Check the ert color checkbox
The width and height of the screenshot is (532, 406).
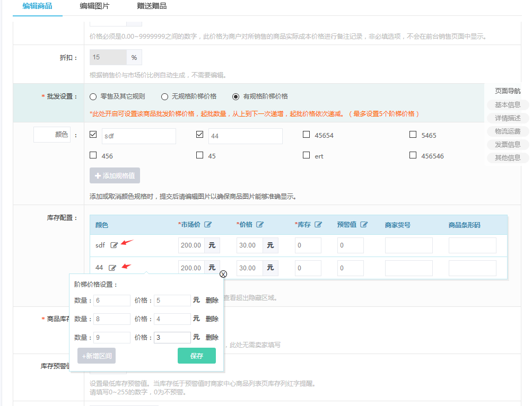tap(306, 155)
